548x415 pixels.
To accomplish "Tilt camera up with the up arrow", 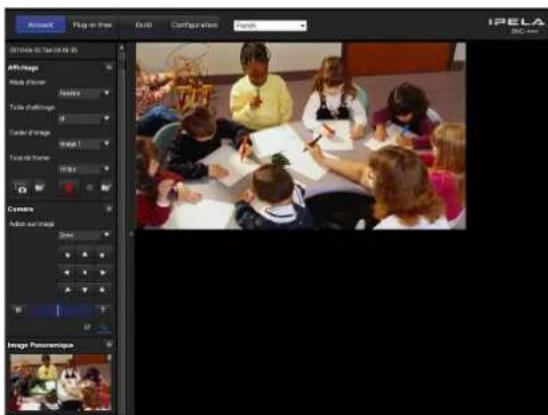I will pyautogui.click(x=85, y=255).
